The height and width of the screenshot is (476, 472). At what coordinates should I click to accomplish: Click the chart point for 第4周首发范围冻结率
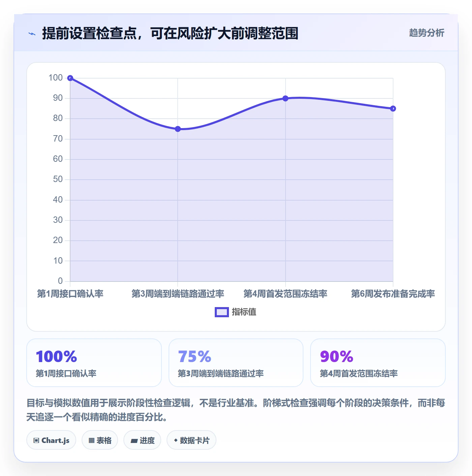(286, 98)
